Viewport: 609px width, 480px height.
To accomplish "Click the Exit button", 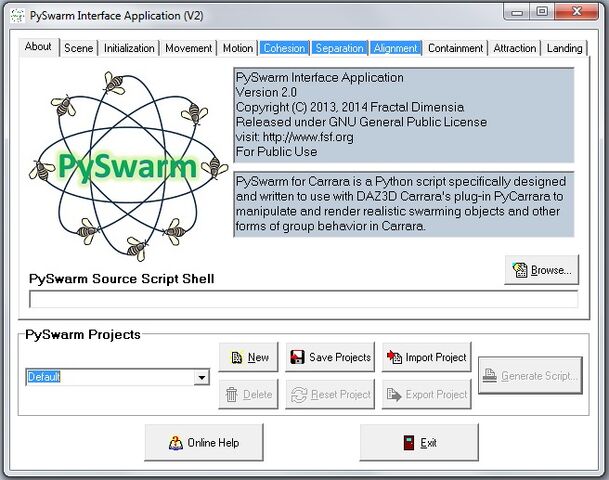I will (x=419, y=442).
